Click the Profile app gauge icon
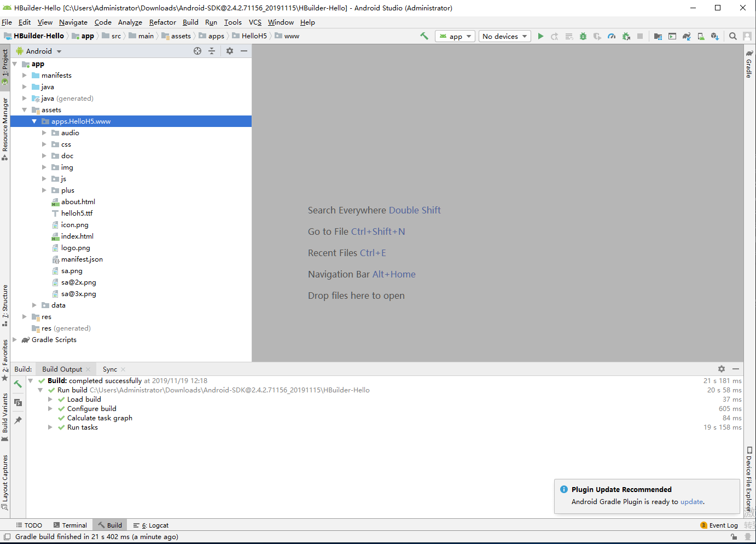The width and height of the screenshot is (756, 544). coord(612,36)
